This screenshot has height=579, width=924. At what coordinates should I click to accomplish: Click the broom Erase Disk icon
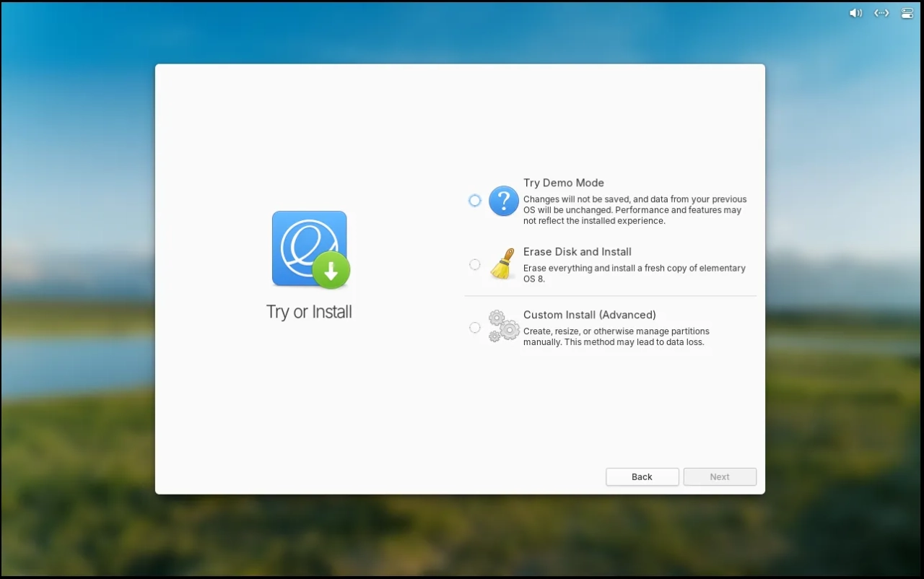503,264
